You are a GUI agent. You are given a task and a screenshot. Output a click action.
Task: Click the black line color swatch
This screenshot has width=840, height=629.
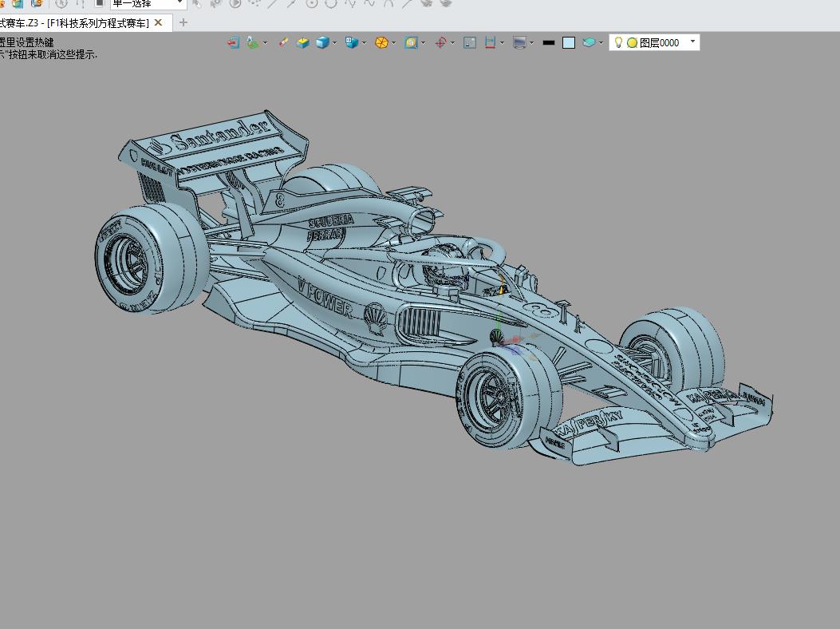point(548,42)
